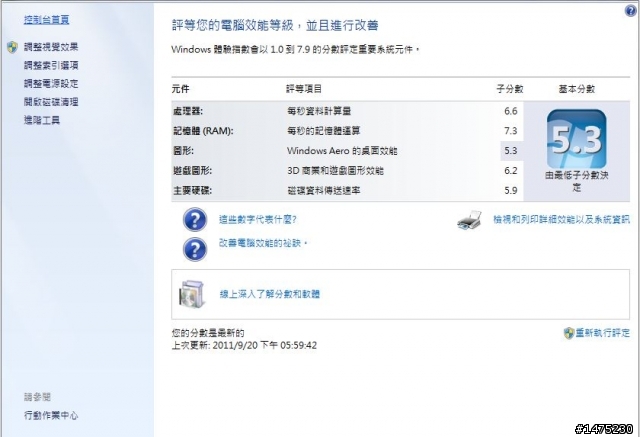This screenshot has width=640, height=437.
Task: Open 線上深入了解分數和軟體 link
Action: tap(270, 294)
